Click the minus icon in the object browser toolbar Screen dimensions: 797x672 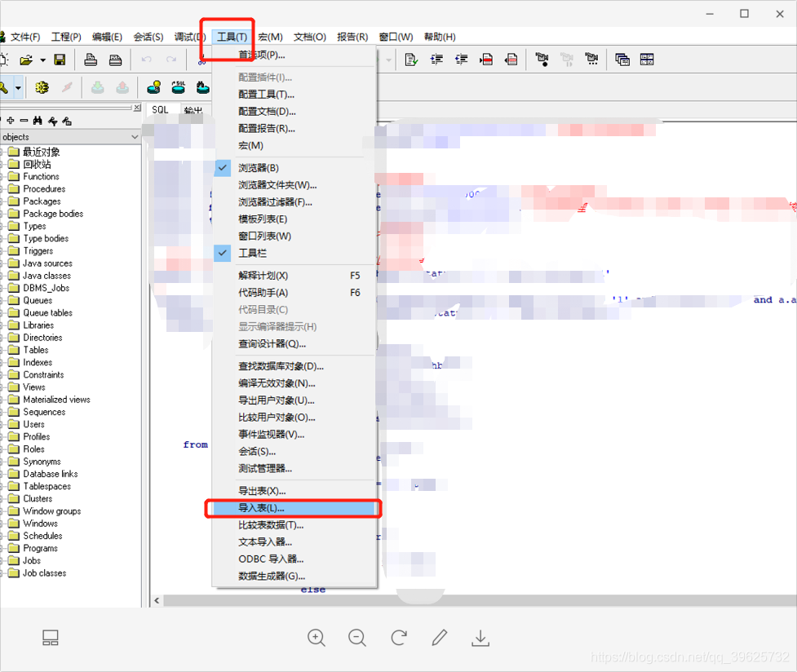[24, 121]
